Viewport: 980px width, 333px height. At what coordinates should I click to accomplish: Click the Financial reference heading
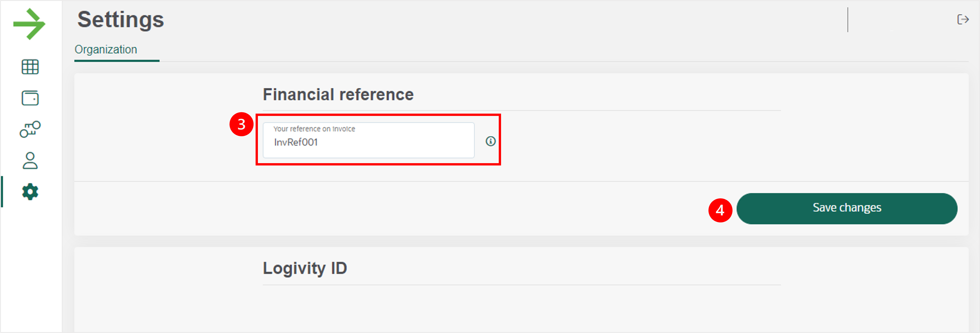click(x=338, y=94)
